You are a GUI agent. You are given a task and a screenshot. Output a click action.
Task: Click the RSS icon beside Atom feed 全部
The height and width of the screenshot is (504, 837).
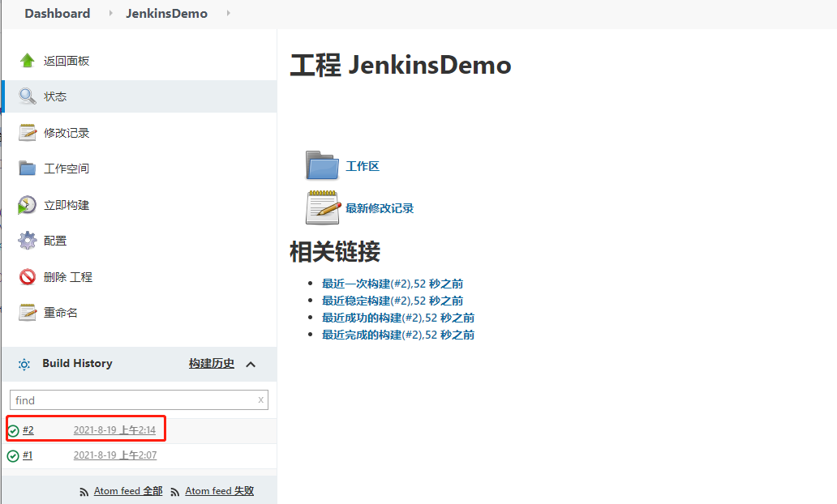tap(84, 492)
